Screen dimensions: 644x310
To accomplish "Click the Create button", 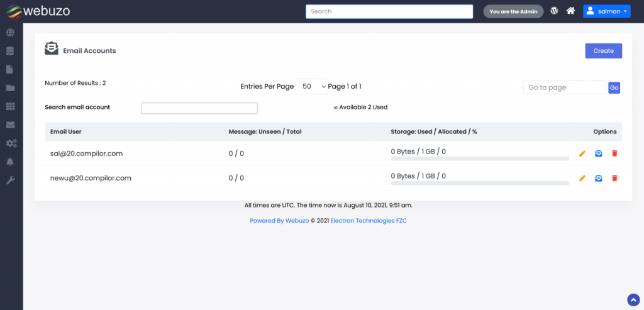I will pos(603,51).
